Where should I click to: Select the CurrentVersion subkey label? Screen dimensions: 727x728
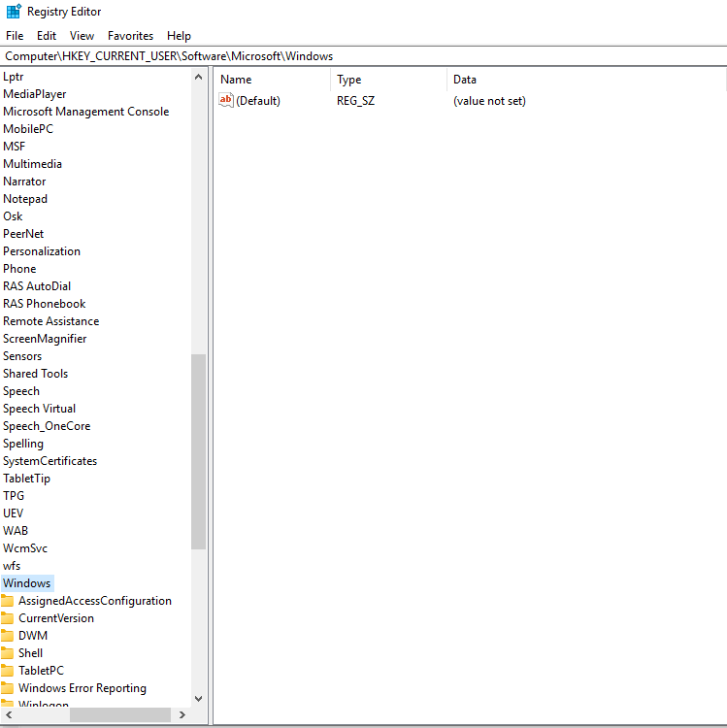pos(56,618)
